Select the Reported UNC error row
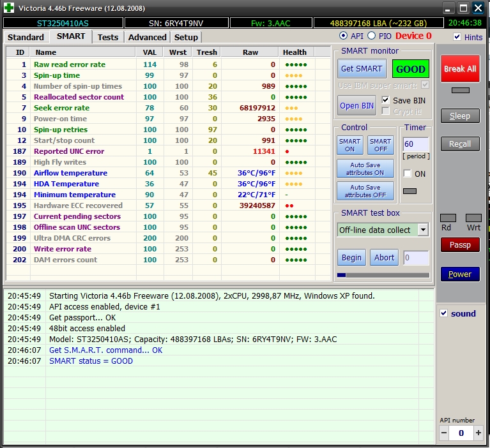Image resolution: width=490 pixels, height=448 pixels. (x=168, y=151)
